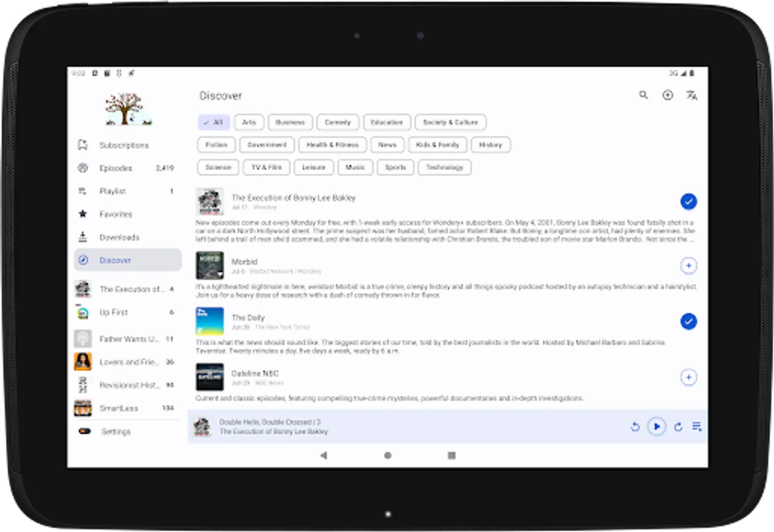Filter by Society & Culture chip
774x532 pixels.
(451, 122)
